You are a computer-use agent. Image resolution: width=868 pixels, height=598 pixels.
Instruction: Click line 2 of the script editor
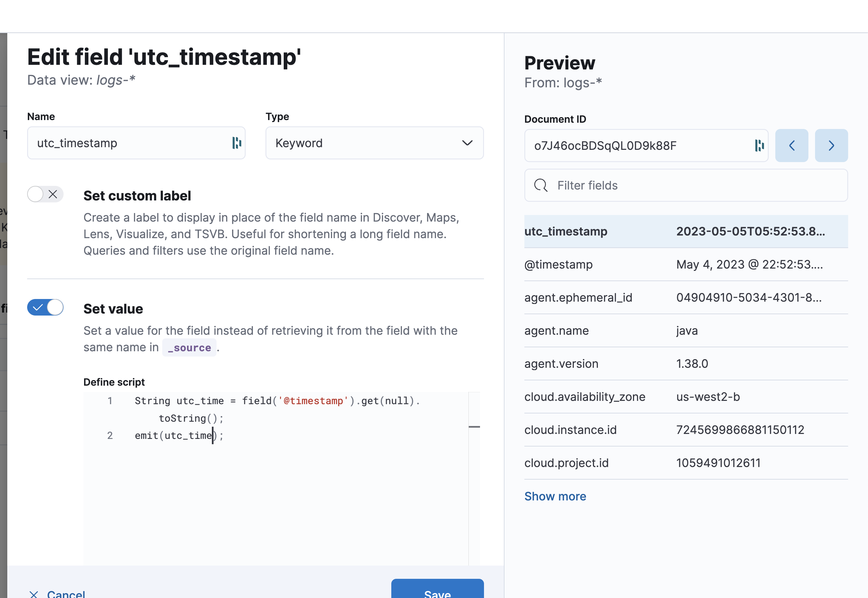pos(178,435)
